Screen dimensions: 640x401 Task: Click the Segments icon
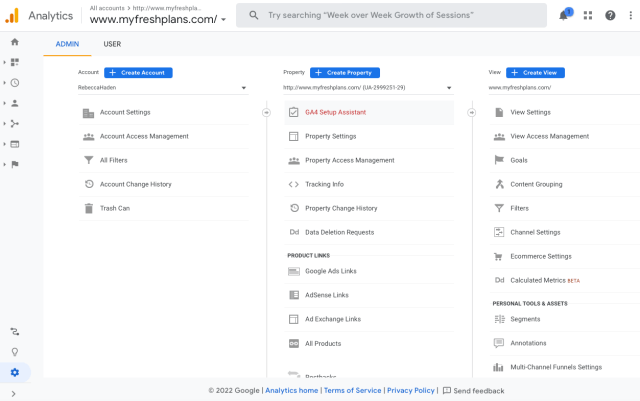point(499,319)
